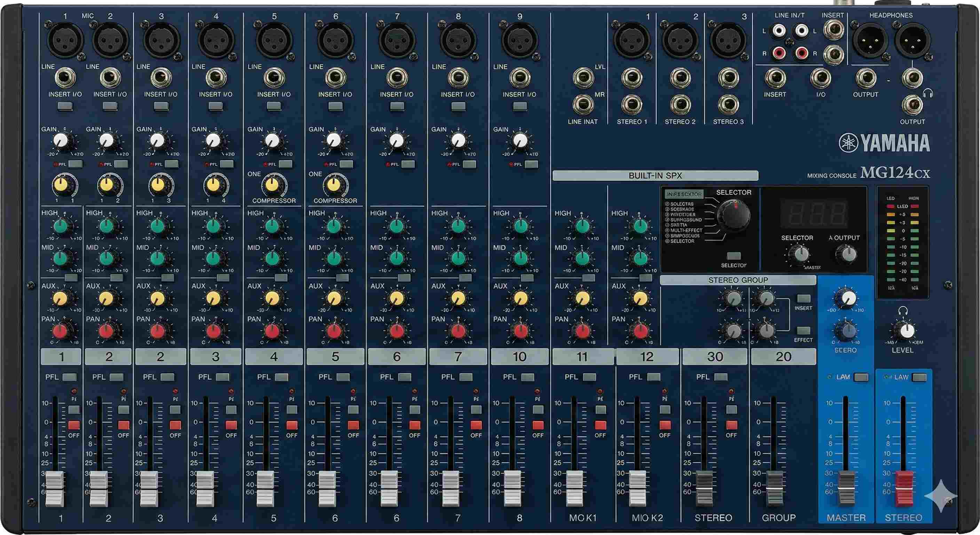Select MULTI-EFFECT in the effect program list
This screenshot has height=535, width=980.
686,230
